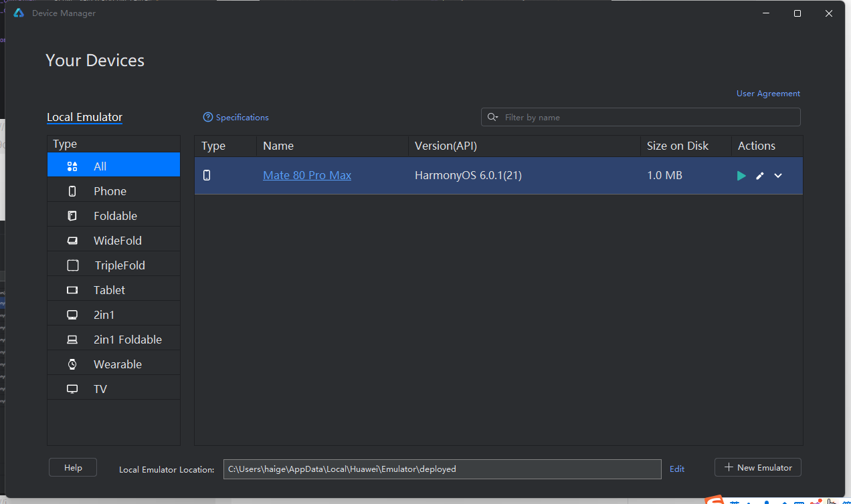The width and height of the screenshot is (851, 504).
Task: Sort the device table by Name column
Action: click(x=333, y=146)
